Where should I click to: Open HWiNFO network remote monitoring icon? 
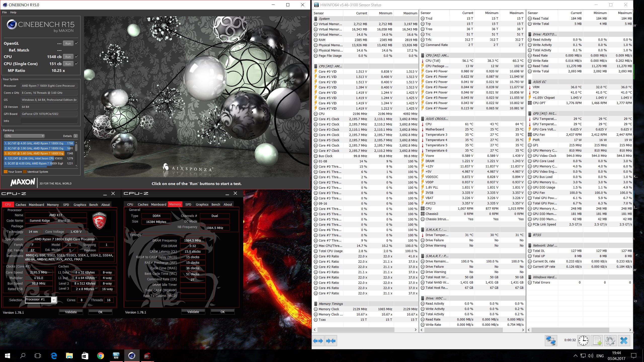tap(551, 341)
